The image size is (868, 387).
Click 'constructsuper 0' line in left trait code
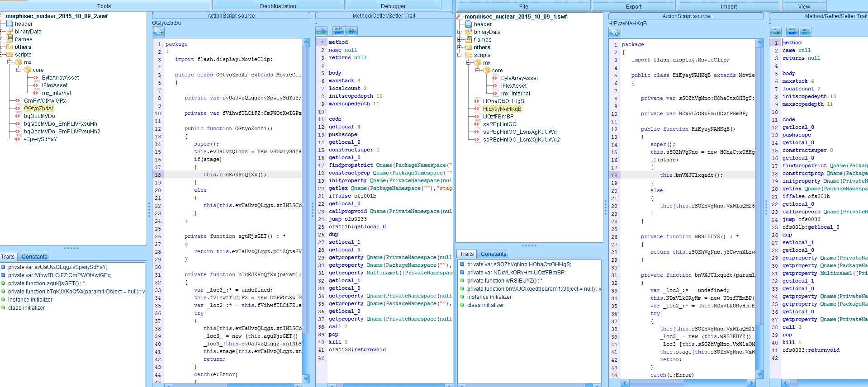tap(354, 150)
